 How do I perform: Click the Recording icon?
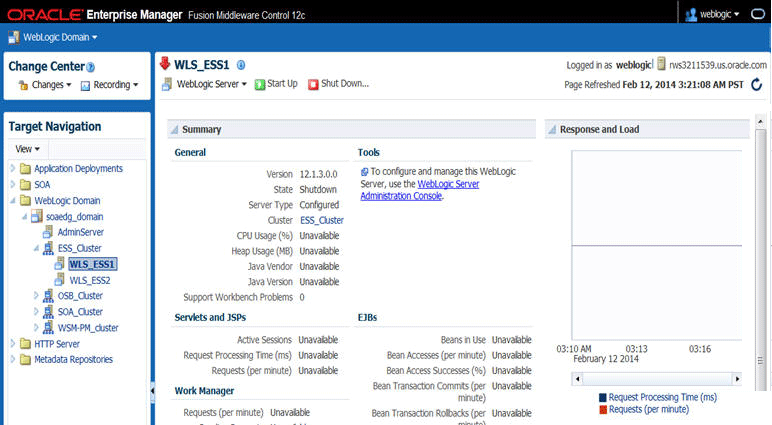tap(85, 86)
